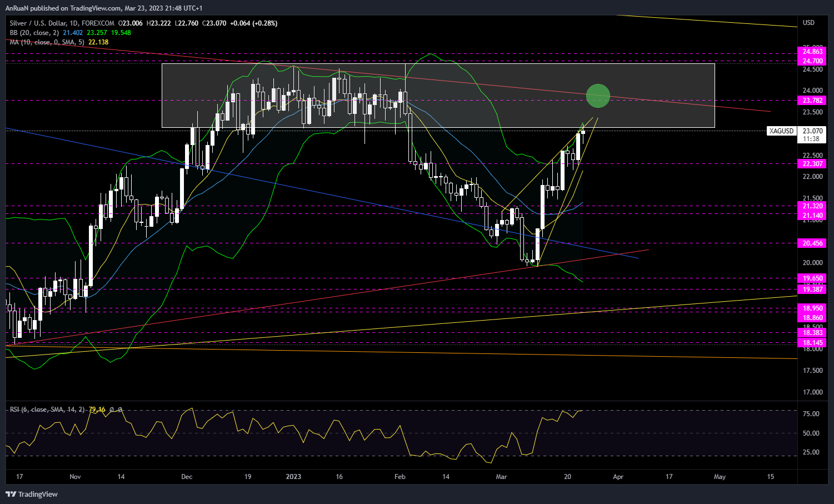Image resolution: width=834 pixels, height=504 pixels.
Task: Click the MA (10, close, 0, SMA, 5) legend
Action: point(47,42)
